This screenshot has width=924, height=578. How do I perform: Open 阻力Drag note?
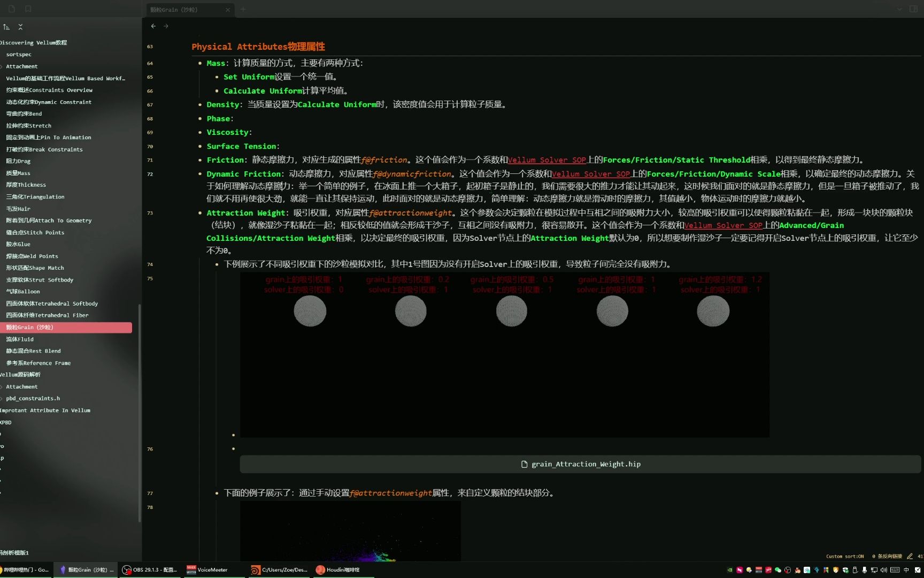pos(18,161)
